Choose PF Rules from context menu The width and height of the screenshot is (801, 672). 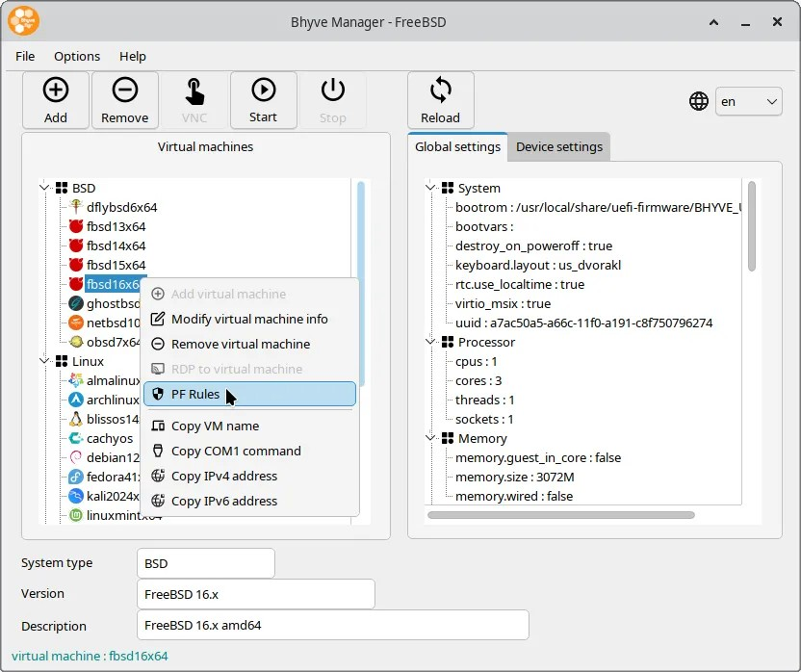coord(194,394)
